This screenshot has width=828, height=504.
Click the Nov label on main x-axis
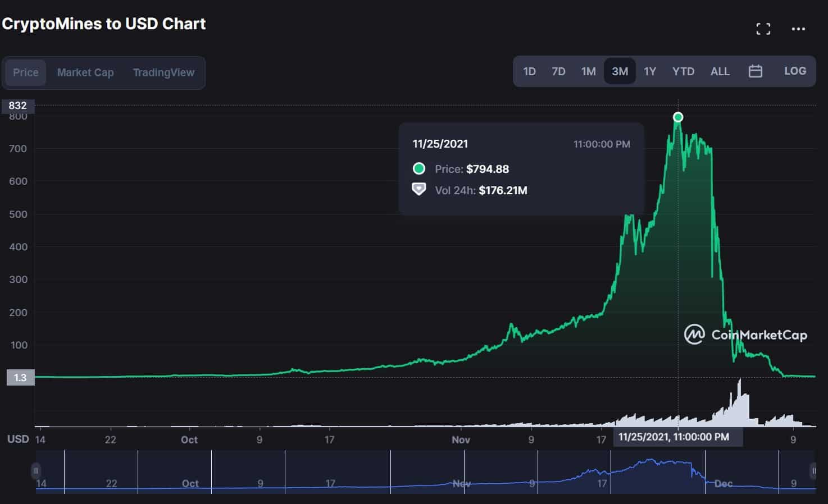pyautogui.click(x=461, y=439)
